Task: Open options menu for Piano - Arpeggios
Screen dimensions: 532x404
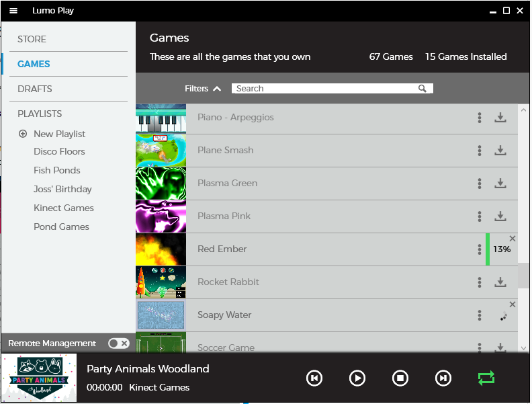Action: (x=480, y=118)
